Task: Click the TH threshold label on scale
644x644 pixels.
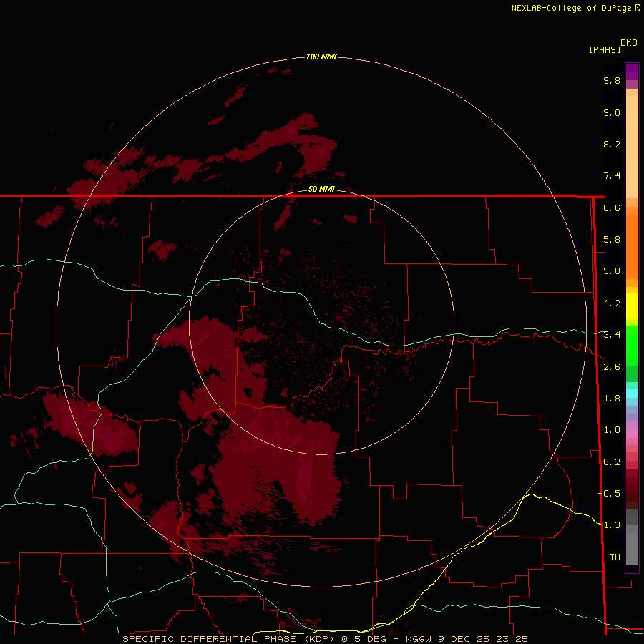Action: (615, 557)
